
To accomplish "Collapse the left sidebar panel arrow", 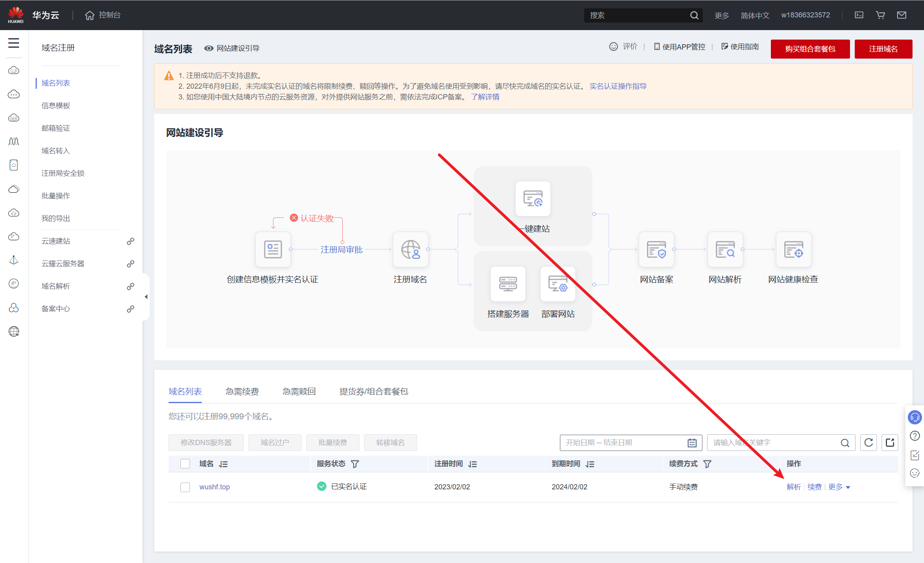I will click(146, 297).
